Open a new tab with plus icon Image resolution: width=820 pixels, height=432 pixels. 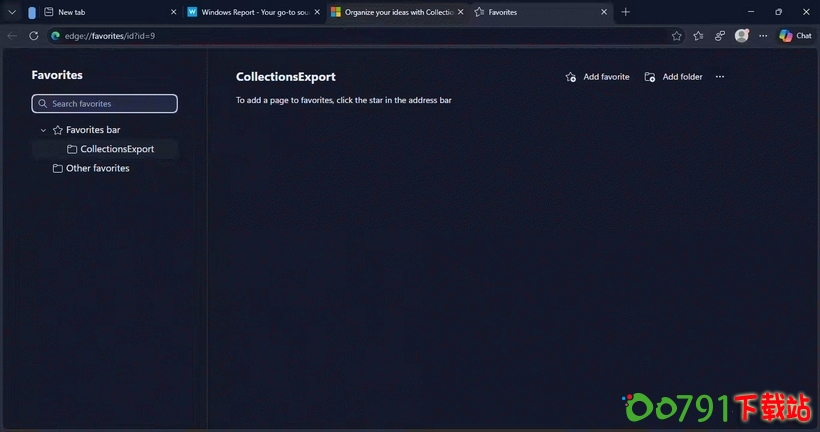[x=626, y=12]
